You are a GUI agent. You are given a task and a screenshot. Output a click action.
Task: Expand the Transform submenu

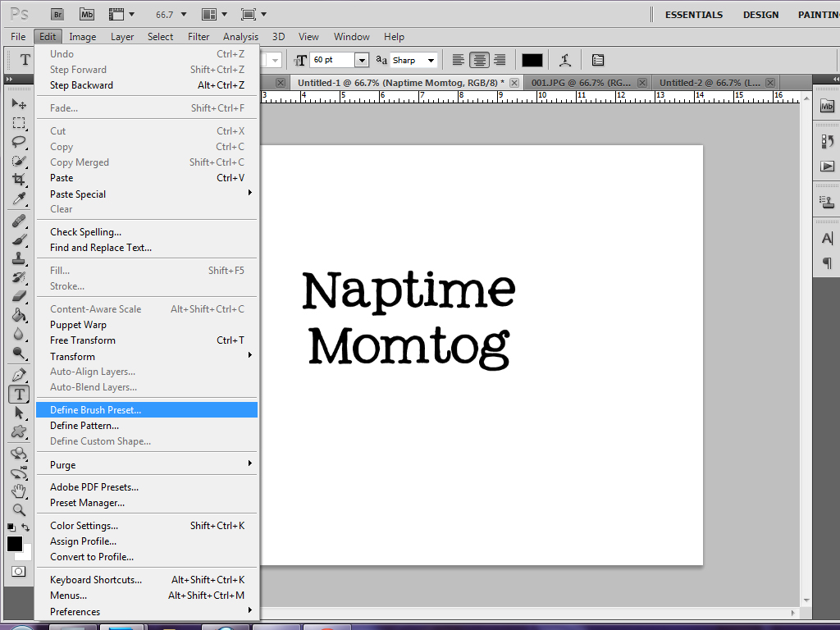click(148, 356)
